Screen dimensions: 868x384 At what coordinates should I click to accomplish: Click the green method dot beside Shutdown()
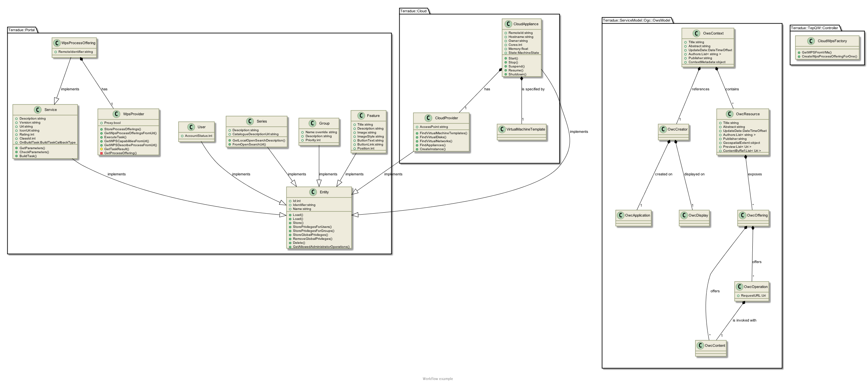506,74
